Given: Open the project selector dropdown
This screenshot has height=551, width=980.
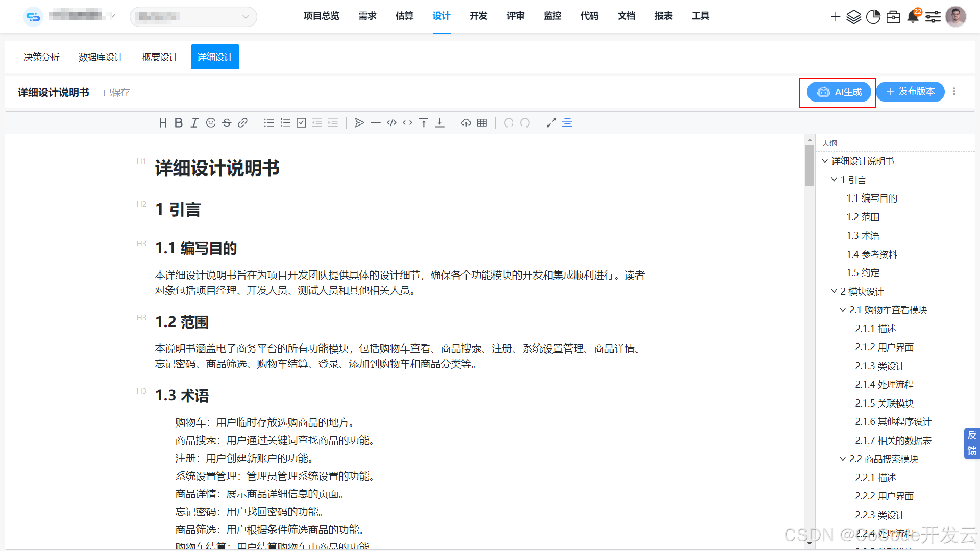Looking at the screenshot, I should [193, 16].
